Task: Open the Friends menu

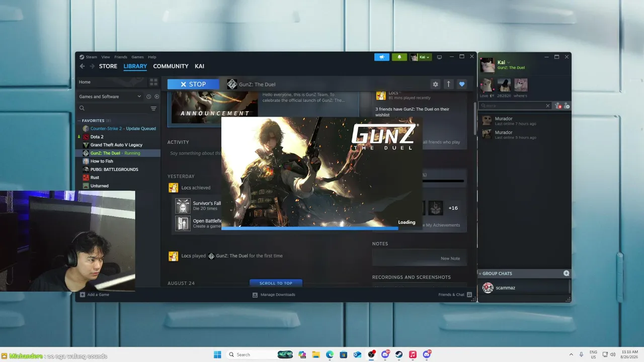Action: pyautogui.click(x=121, y=57)
